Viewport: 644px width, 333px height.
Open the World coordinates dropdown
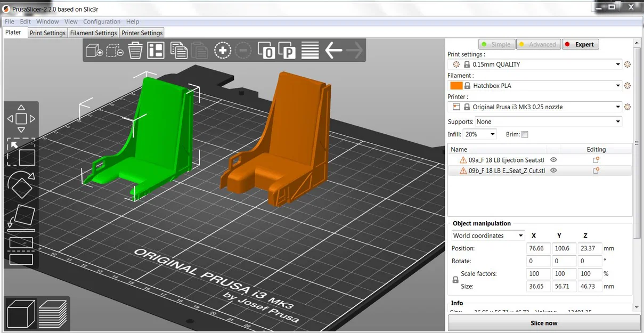point(521,235)
